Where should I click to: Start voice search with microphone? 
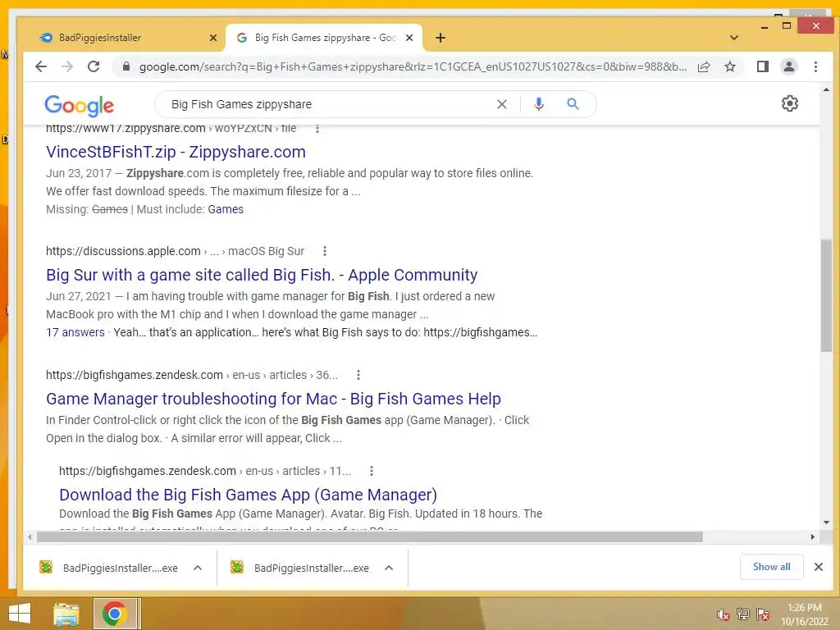click(x=539, y=104)
